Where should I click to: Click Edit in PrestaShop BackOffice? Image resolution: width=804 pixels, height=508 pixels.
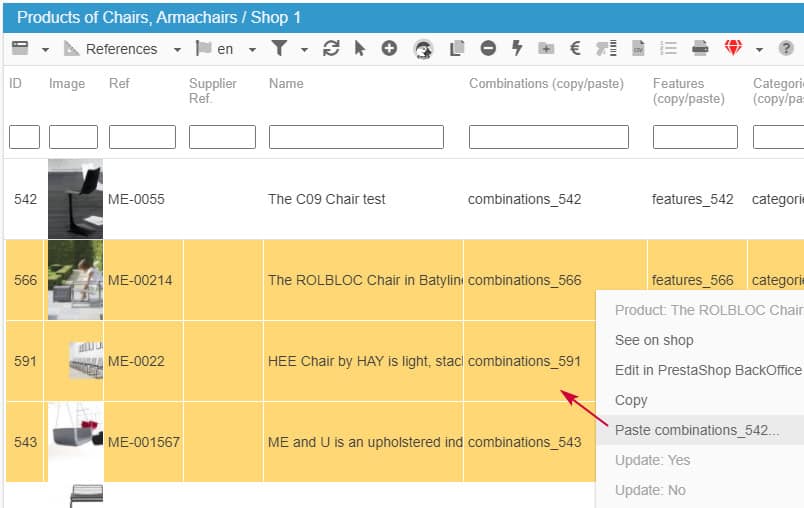[708, 370]
